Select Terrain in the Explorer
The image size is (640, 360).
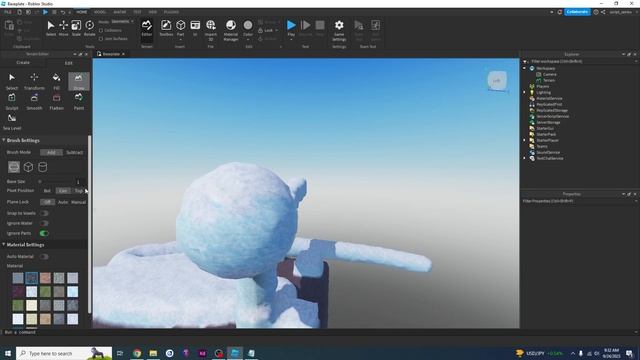(549, 80)
